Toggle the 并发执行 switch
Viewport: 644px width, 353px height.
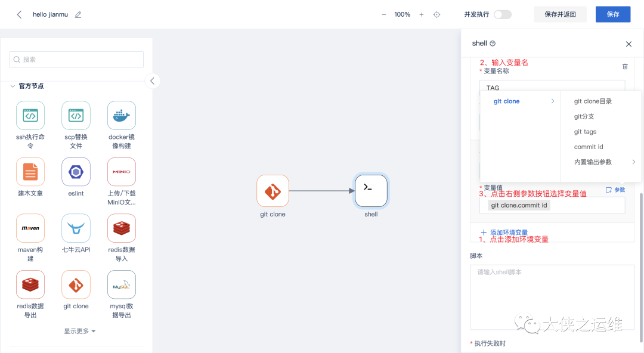coord(502,14)
